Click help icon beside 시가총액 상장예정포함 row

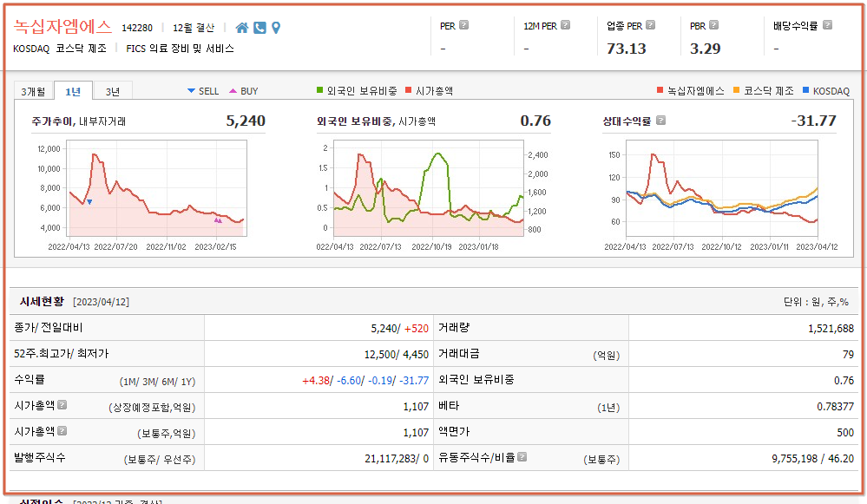pos(62,405)
